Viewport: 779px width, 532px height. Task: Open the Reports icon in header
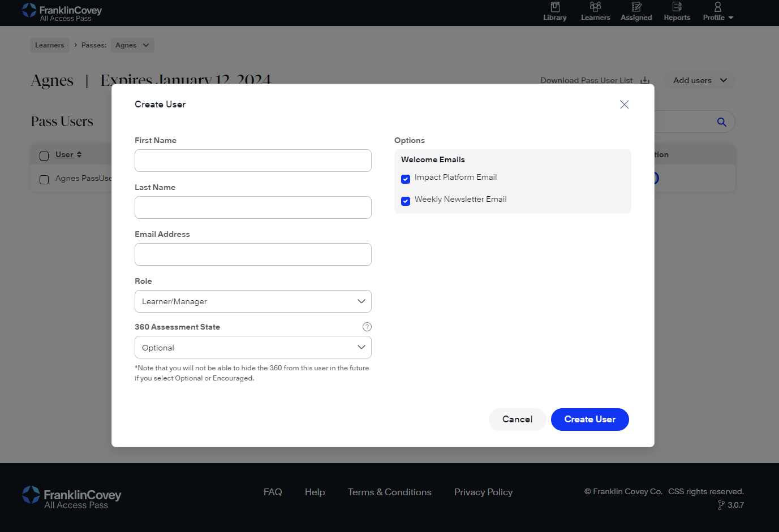[677, 7]
